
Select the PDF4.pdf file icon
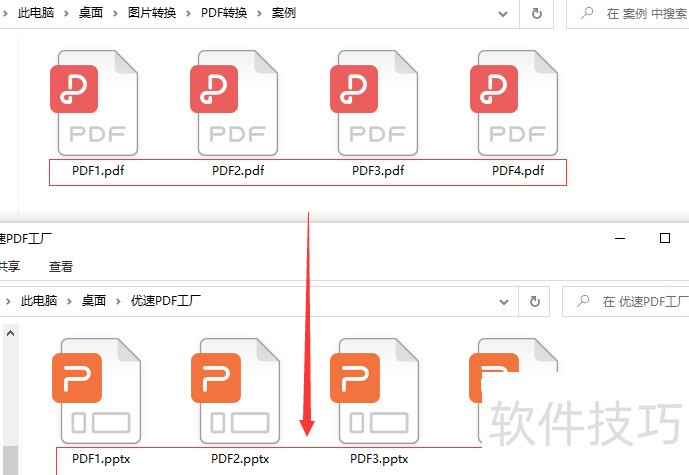[514, 103]
